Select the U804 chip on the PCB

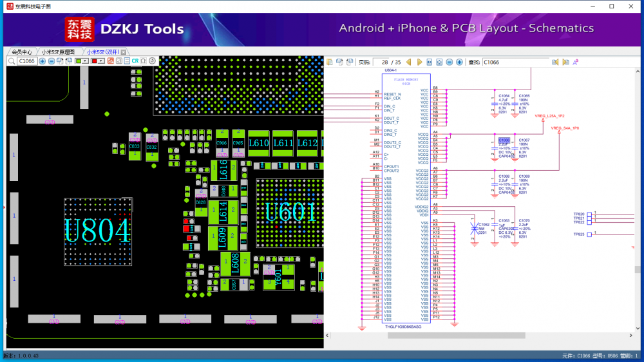(x=97, y=231)
